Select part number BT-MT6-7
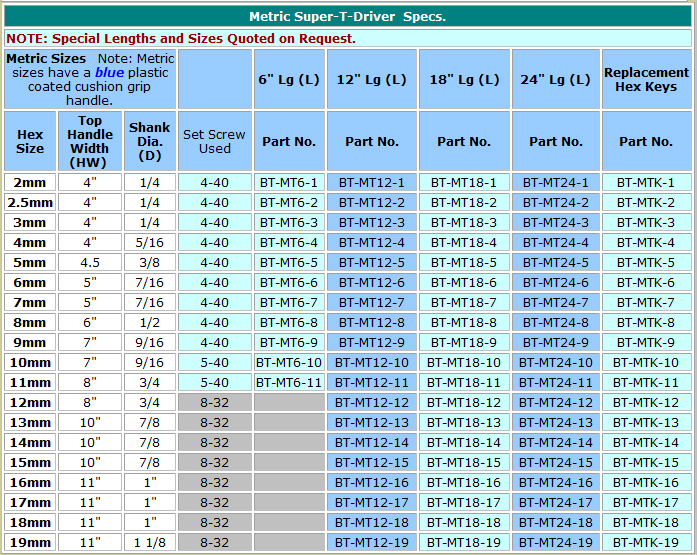The height and width of the screenshot is (555, 697). [x=289, y=302]
